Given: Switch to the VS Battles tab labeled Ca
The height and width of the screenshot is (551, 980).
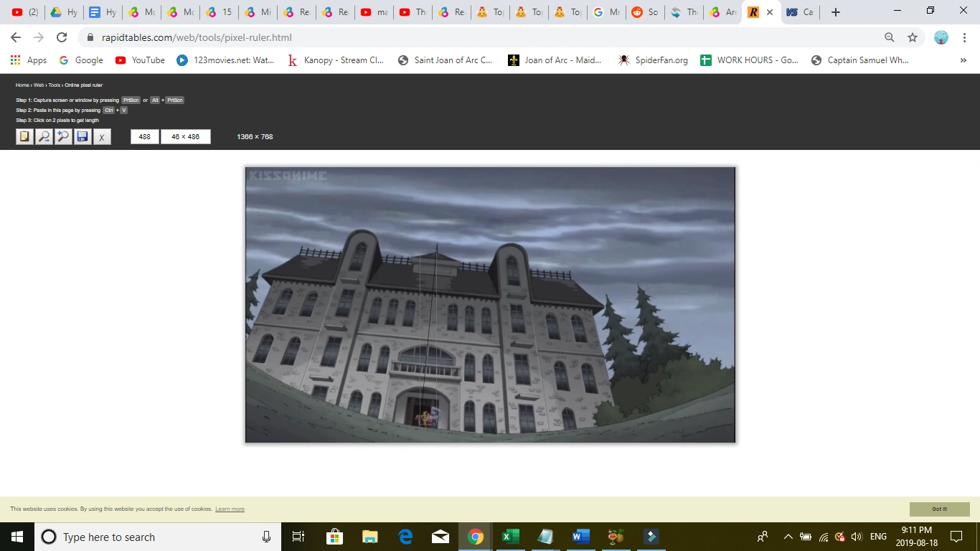Looking at the screenshot, I should pos(799,12).
